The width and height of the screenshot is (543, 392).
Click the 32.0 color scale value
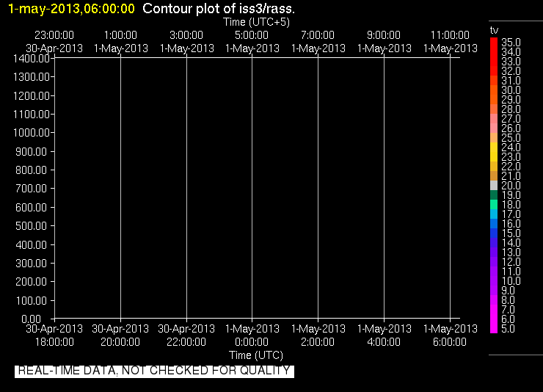click(511, 71)
